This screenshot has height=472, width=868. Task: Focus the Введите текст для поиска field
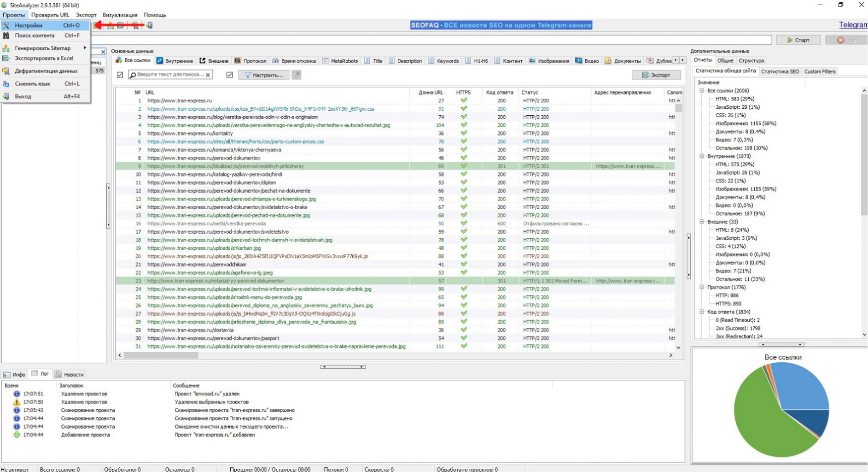(x=170, y=75)
